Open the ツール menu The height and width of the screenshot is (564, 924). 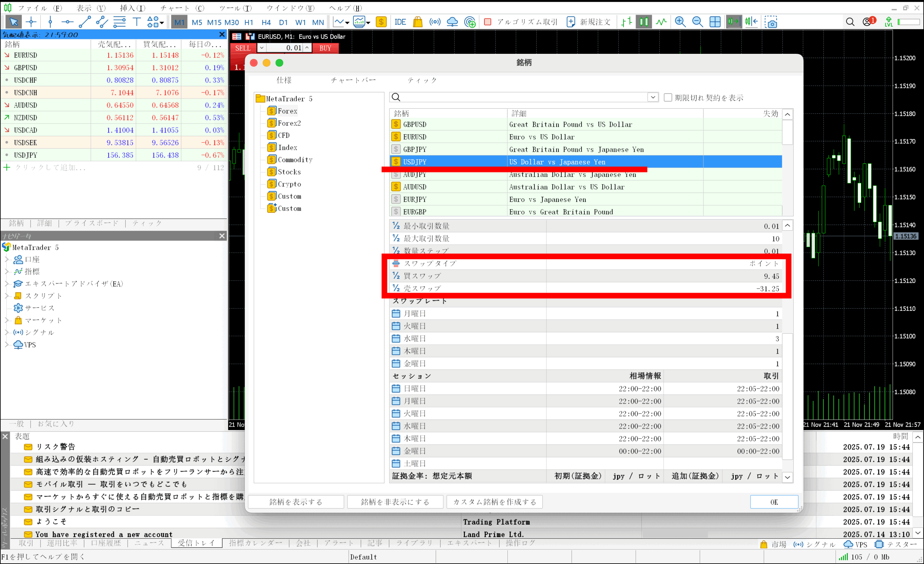coord(235,8)
